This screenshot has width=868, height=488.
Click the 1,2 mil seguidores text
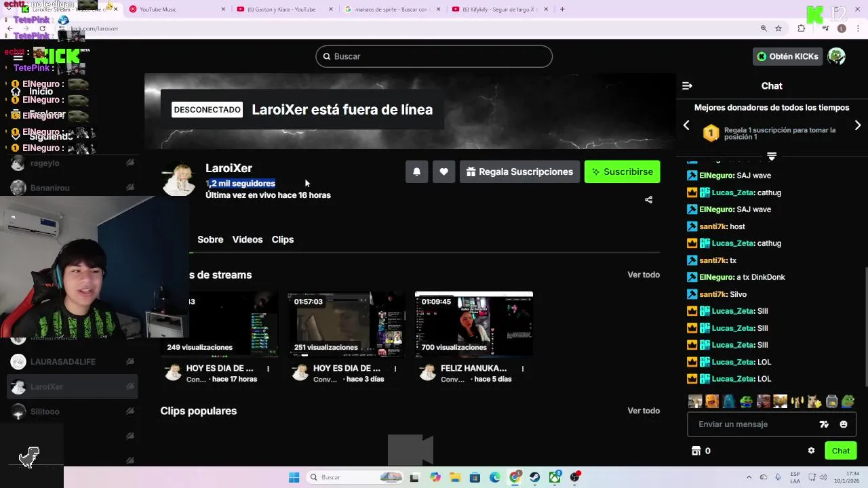click(241, 184)
